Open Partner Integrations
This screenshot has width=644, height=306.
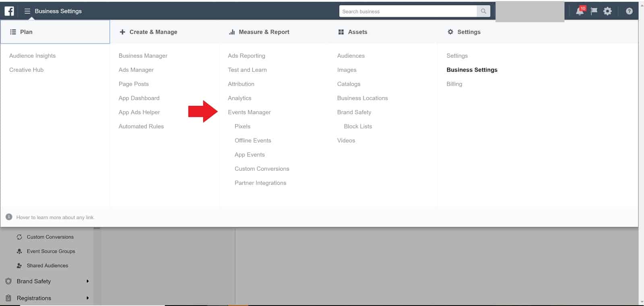tap(261, 182)
